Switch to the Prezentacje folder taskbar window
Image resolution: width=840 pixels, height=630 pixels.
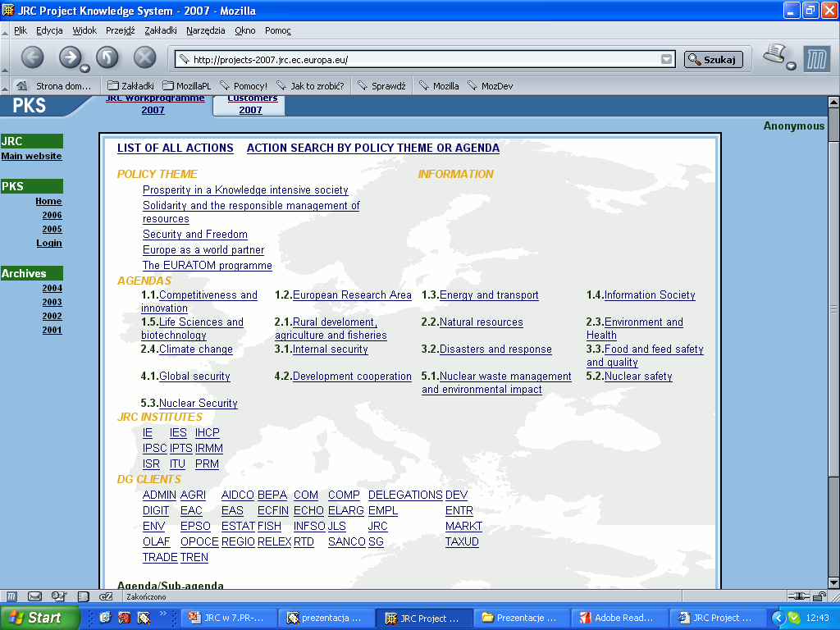[x=522, y=618]
